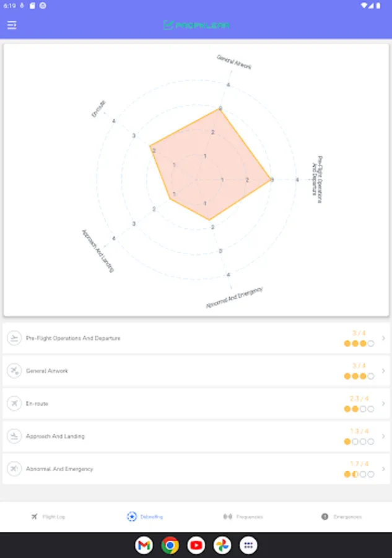The width and height of the screenshot is (392, 558).
Task: Tap the En-route airplane icon
Action: coord(14,404)
